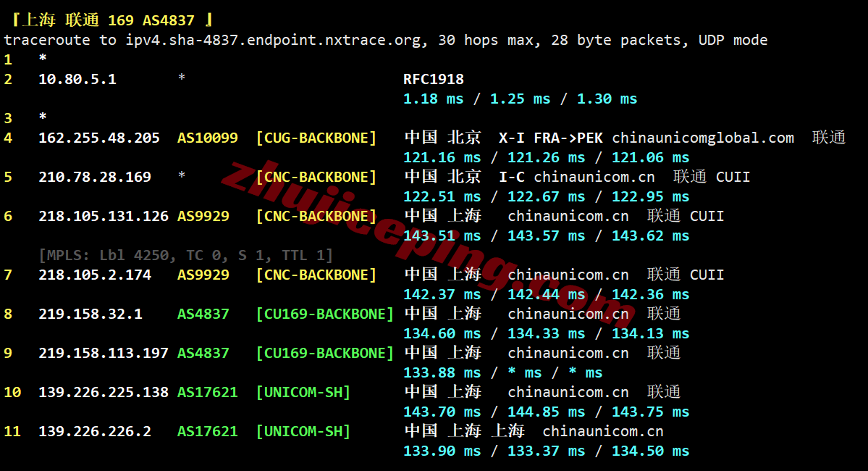
Task: Select the latency value 142.37 ms
Action: tap(442, 296)
